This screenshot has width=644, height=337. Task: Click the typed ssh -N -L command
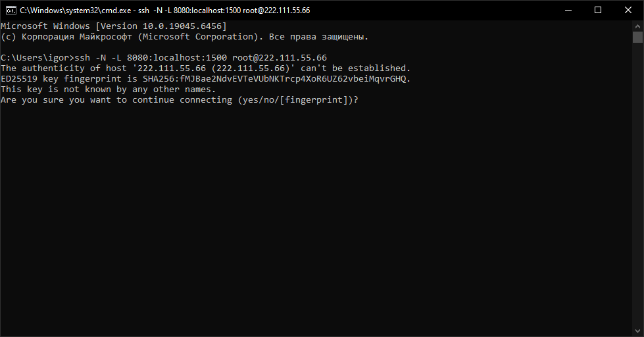tap(201, 58)
